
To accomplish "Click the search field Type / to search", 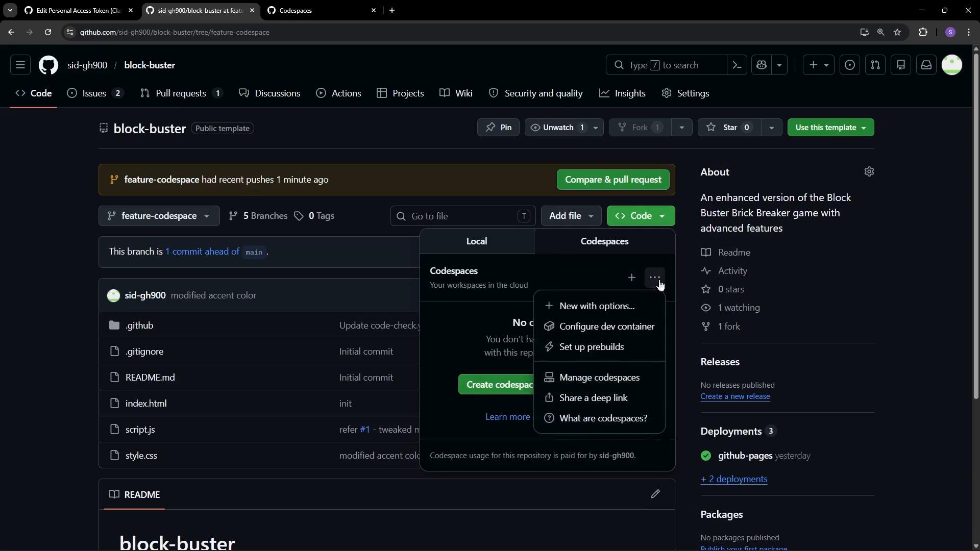I will [666, 65].
